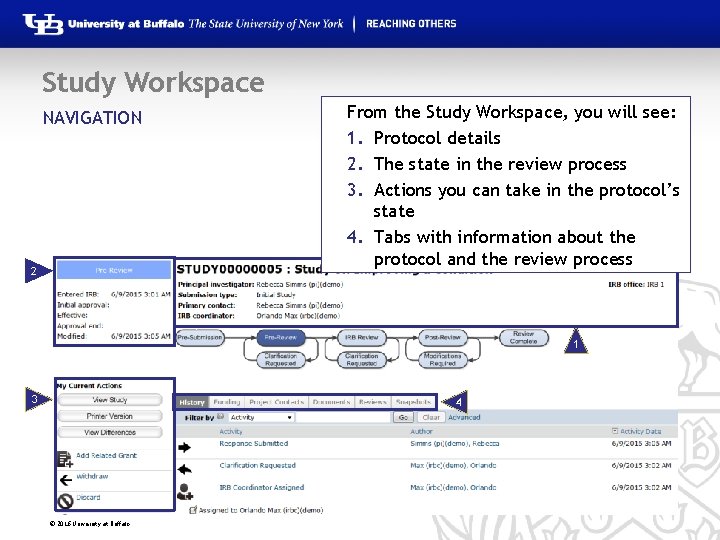Click the Post-Review workflow state
The height and width of the screenshot is (540, 720).
click(443, 338)
